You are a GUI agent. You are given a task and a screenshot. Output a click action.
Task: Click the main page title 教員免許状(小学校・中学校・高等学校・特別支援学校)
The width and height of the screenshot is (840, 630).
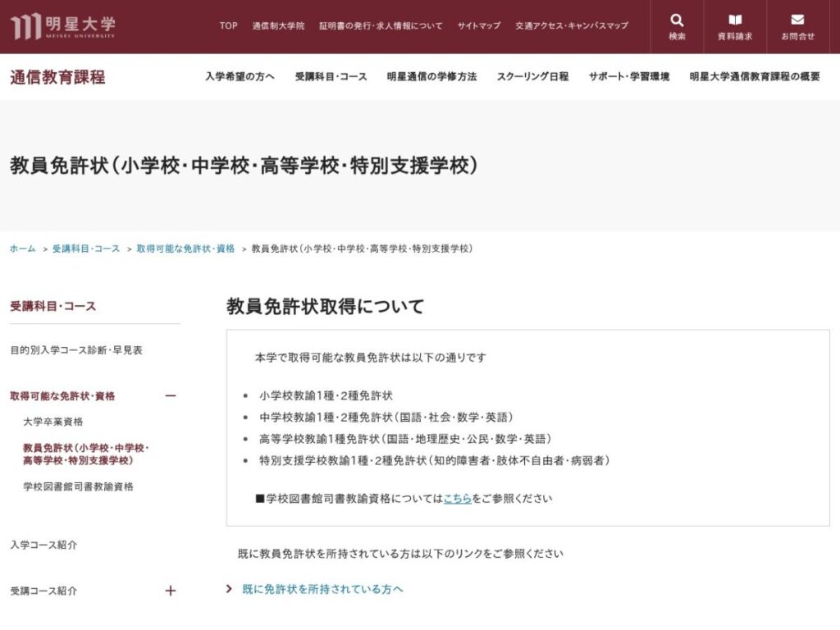coord(244,166)
